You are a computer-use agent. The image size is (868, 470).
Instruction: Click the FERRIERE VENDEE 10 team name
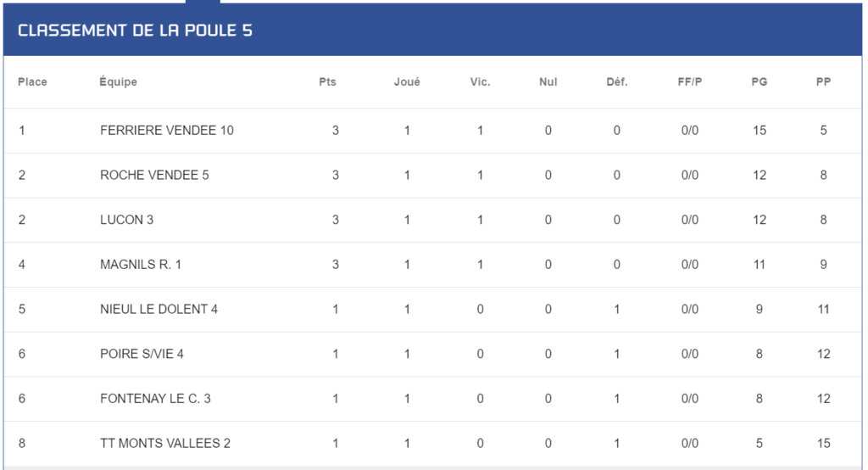pos(167,131)
